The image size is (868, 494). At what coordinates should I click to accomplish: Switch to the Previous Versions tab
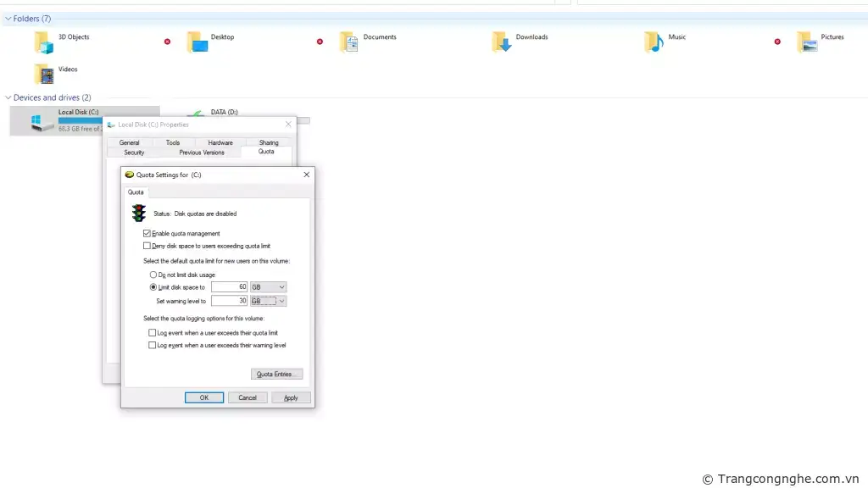coord(202,153)
